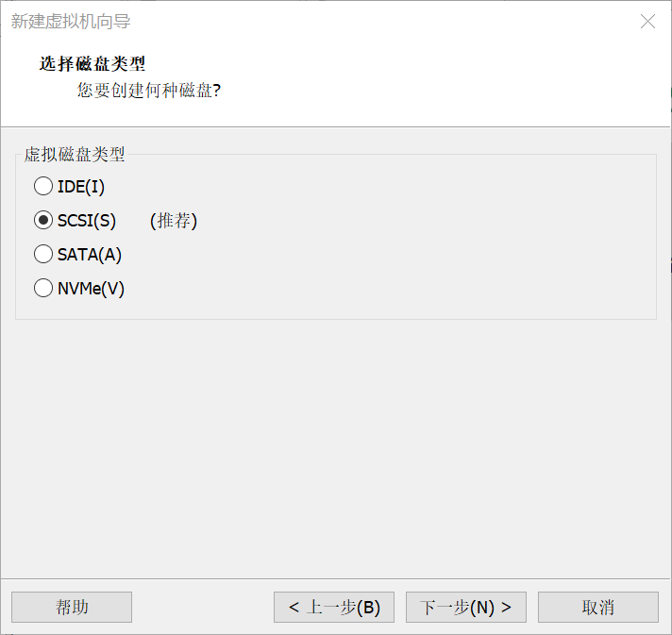Image resolution: width=672 pixels, height=635 pixels.
Task: Go back with 上一步(B) button
Action: [x=334, y=607]
